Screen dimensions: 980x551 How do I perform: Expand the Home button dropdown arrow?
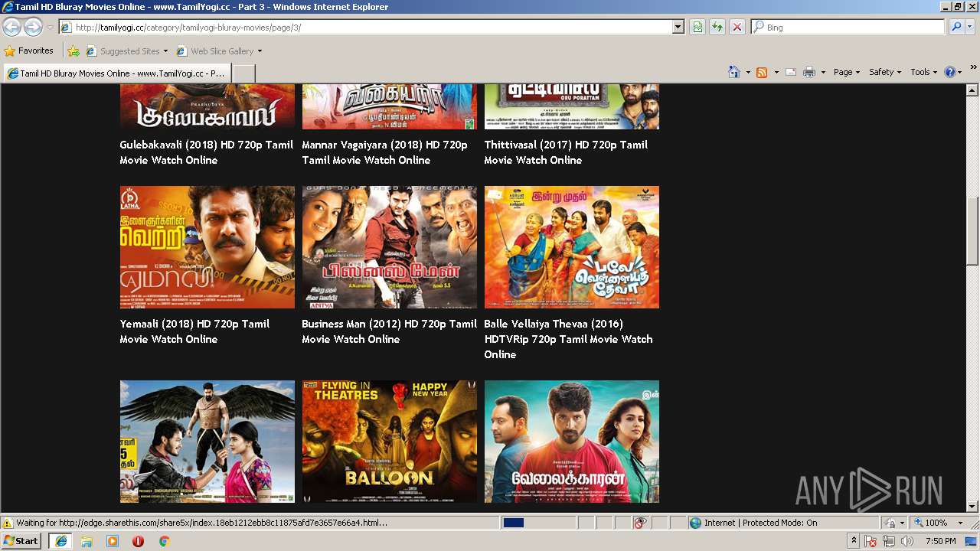pos(747,72)
